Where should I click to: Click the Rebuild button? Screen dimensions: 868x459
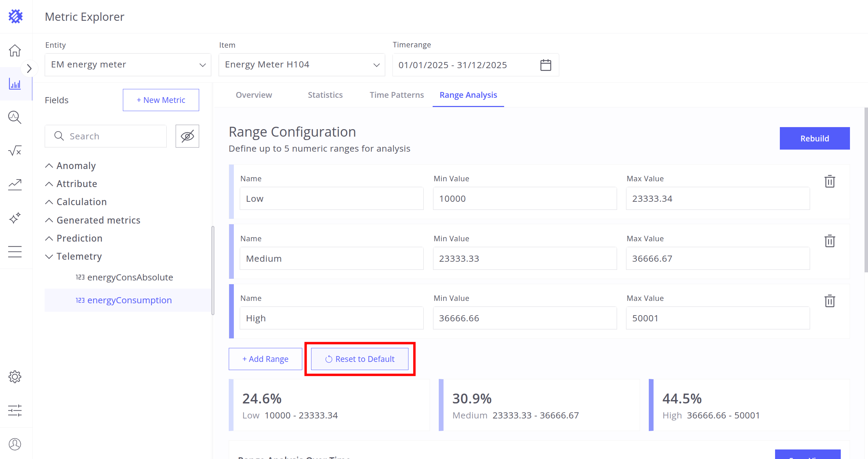pyautogui.click(x=814, y=138)
